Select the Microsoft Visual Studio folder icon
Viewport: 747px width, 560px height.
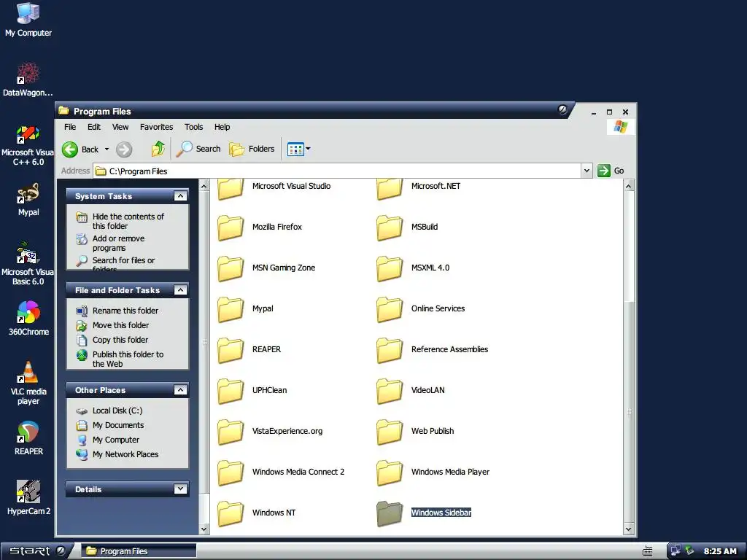click(231, 188)
